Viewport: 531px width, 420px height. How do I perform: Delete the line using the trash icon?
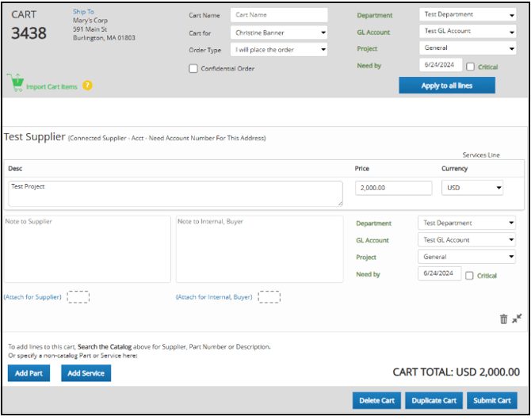(503, 319)
